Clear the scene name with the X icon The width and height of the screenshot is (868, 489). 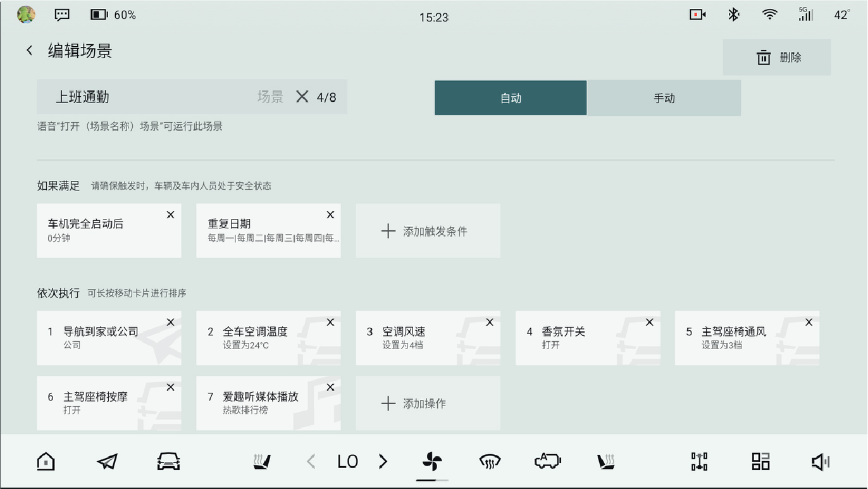pos(302,97)
